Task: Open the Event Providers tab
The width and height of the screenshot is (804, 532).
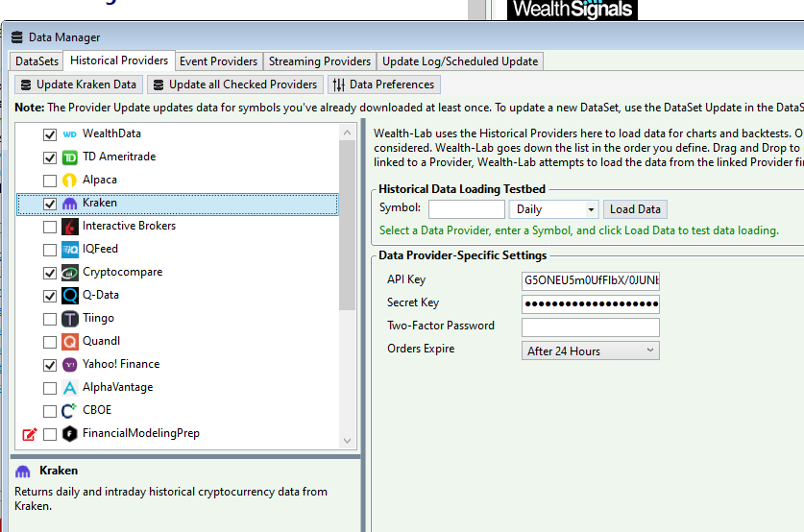Action: 218,61
